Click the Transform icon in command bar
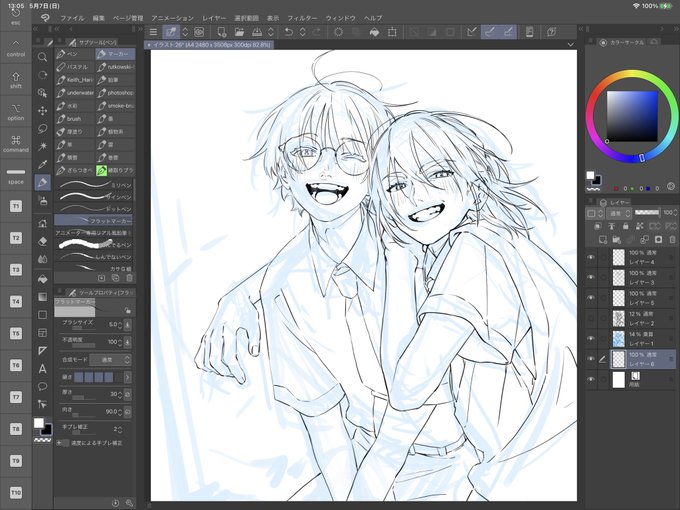The height and width of the screenshot is (510, 680). click(x=392, y=32)
